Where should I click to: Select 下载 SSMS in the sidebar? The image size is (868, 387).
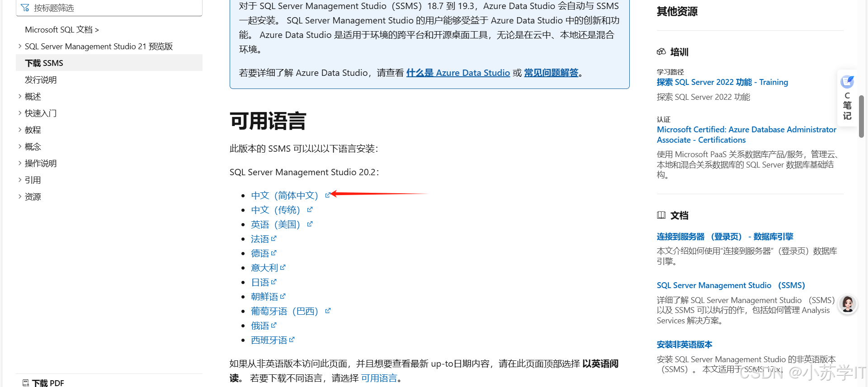coord(109,63)
